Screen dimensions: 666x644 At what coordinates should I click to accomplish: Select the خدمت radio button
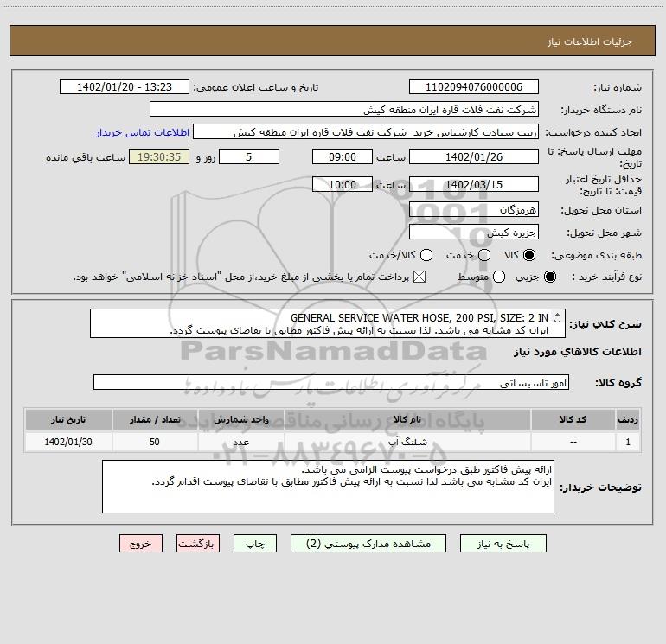coord(484,255)
